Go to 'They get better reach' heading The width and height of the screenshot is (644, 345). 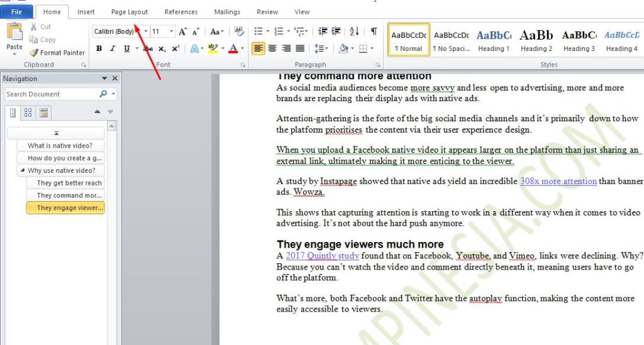click(65, 183)
